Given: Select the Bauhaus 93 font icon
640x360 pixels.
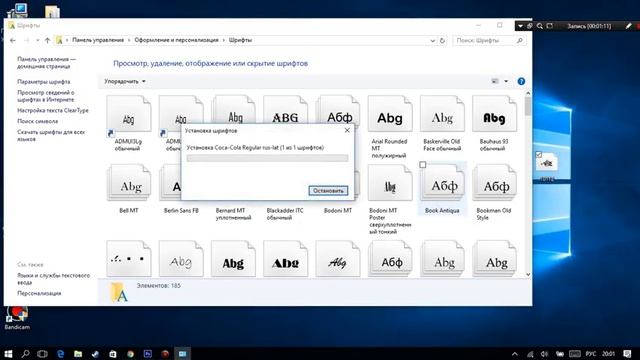Looking at the screenshot, I should (494, 114).
